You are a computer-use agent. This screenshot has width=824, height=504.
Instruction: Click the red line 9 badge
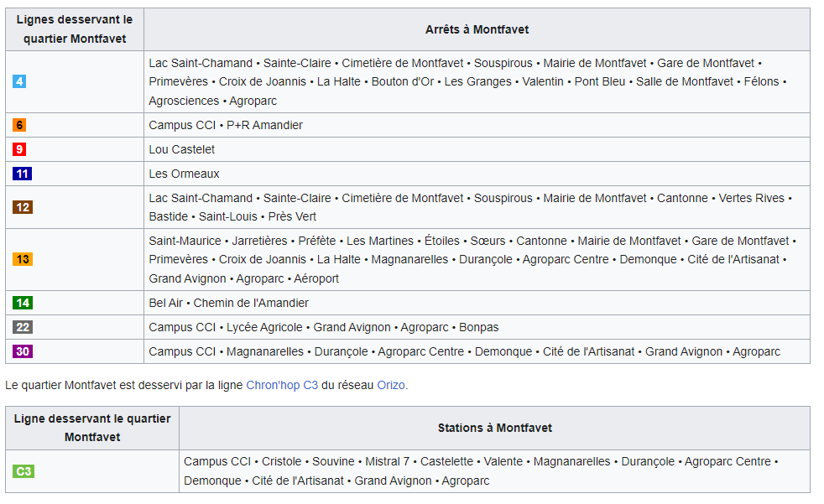pos(19,149)
